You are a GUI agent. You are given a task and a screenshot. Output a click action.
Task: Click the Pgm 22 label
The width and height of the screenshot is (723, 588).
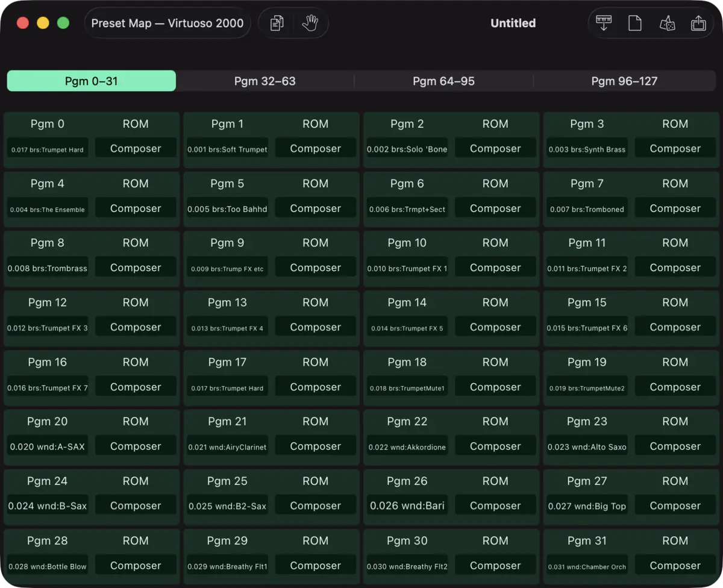click(407, 421)
